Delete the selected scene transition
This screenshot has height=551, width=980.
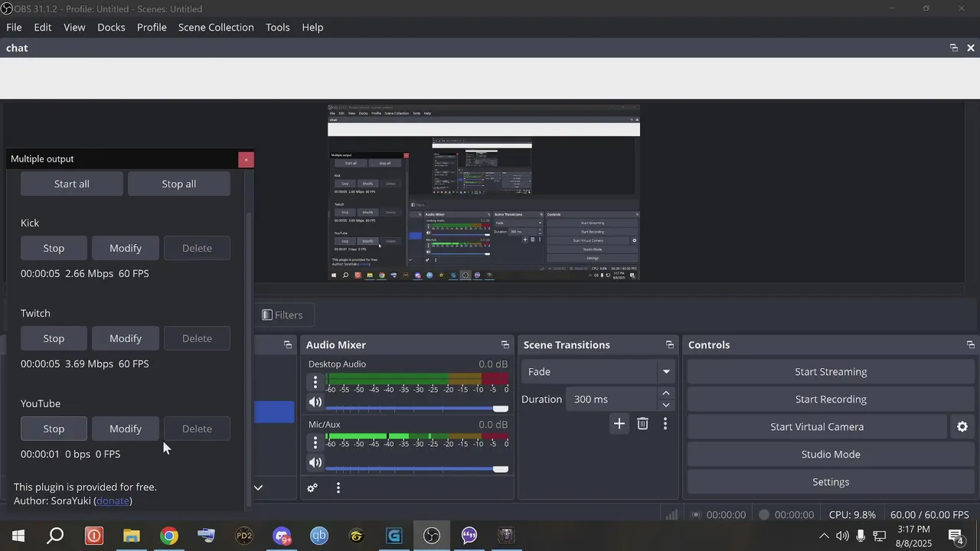(x=643, y=423)
